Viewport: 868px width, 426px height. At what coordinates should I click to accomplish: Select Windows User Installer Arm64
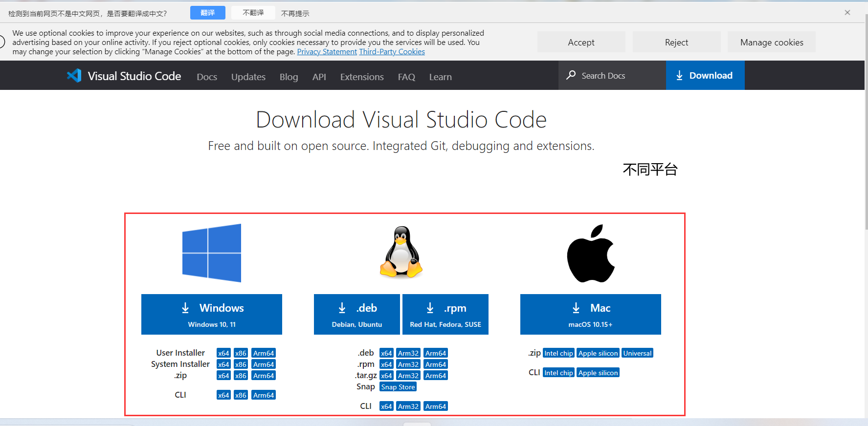tap(264, 353)
